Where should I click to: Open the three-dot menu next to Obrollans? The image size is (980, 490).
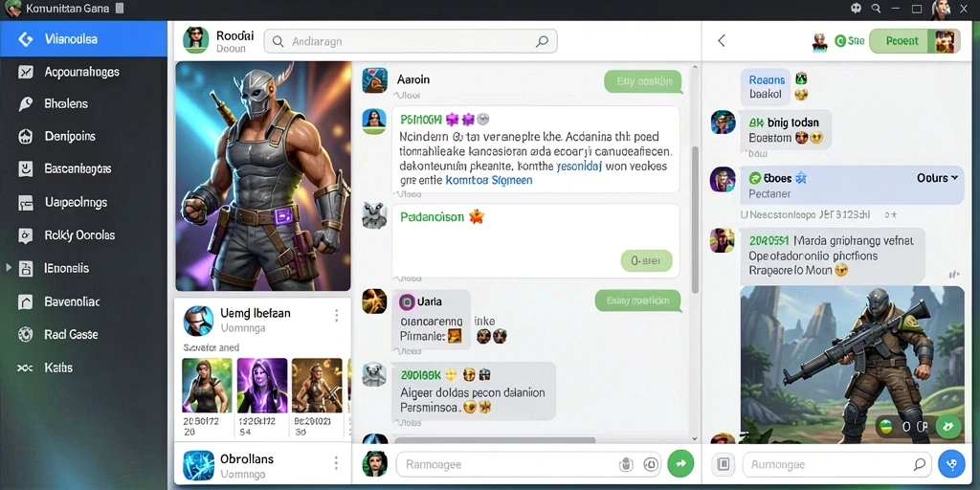(x=336, y=463)
